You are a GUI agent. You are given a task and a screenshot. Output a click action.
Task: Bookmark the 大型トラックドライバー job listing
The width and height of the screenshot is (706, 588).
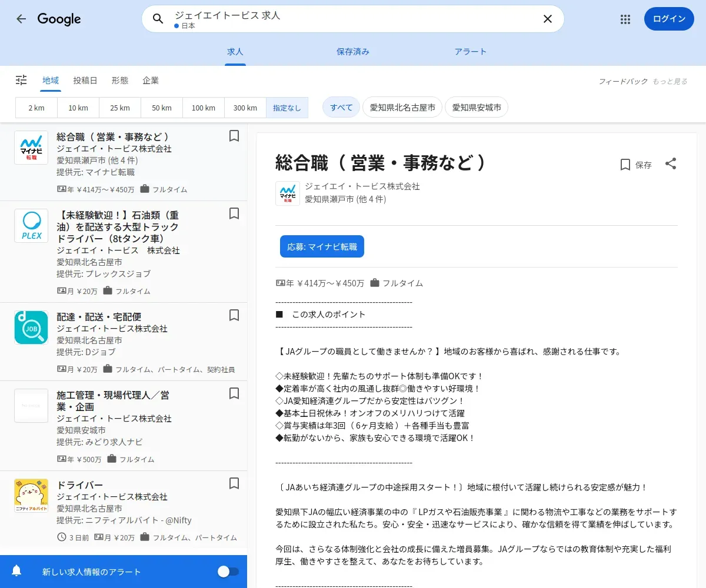tap(234, 213)
